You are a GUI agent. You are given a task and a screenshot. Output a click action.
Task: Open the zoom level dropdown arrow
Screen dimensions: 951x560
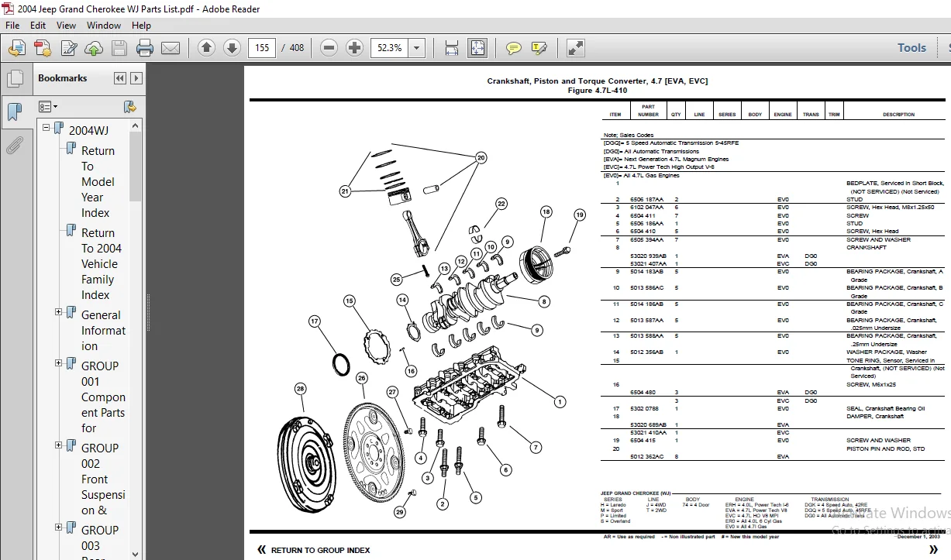tap(417, 48)
